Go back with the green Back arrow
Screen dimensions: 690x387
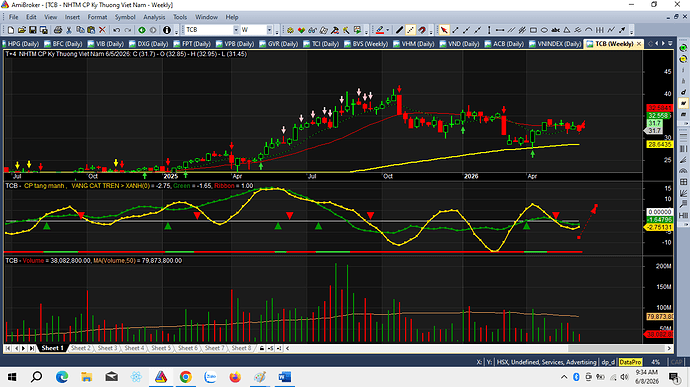point(142,30)
